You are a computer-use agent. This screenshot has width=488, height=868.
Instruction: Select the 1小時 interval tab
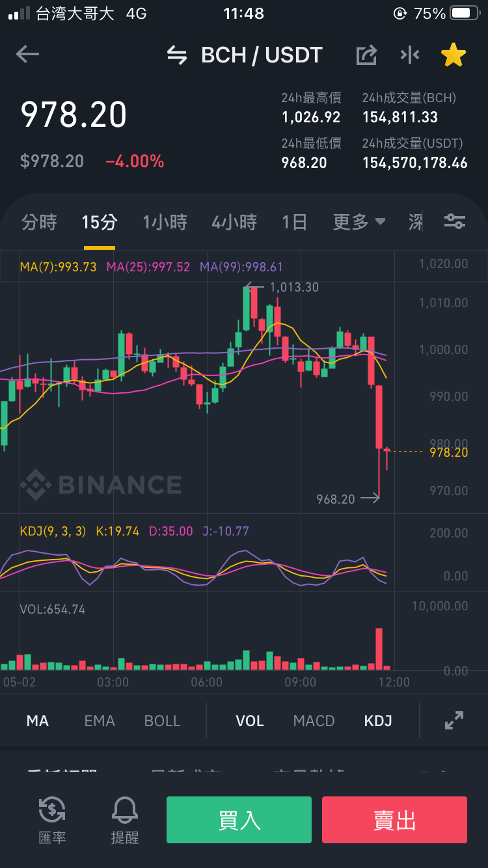tap(165, 222)
